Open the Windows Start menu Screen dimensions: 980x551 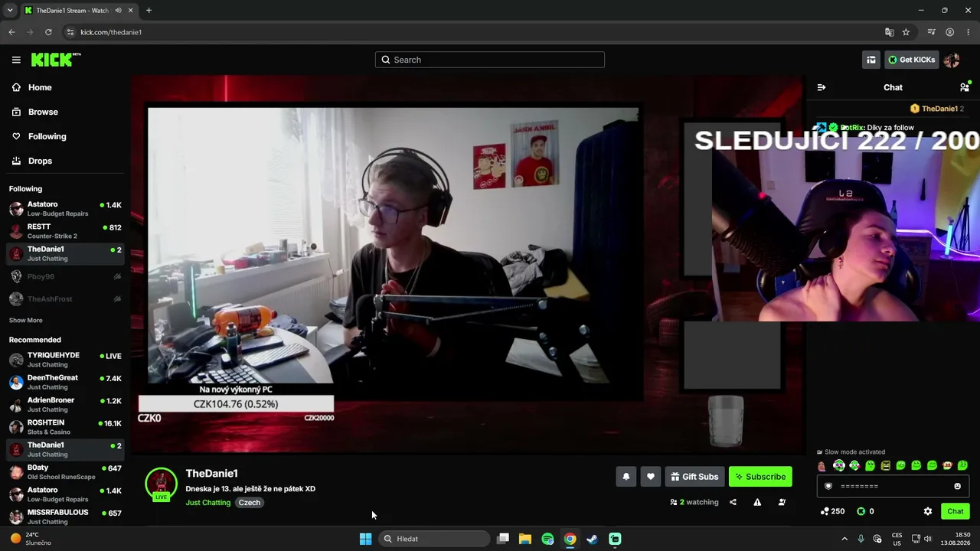pyautogui.click(x=365, y=539)
